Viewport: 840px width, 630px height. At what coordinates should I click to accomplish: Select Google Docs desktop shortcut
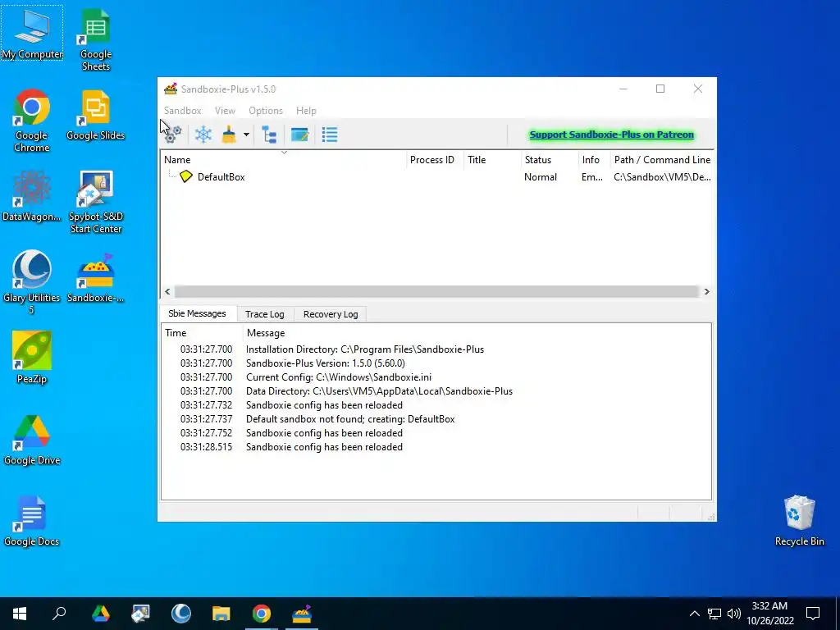pos(32,521)
